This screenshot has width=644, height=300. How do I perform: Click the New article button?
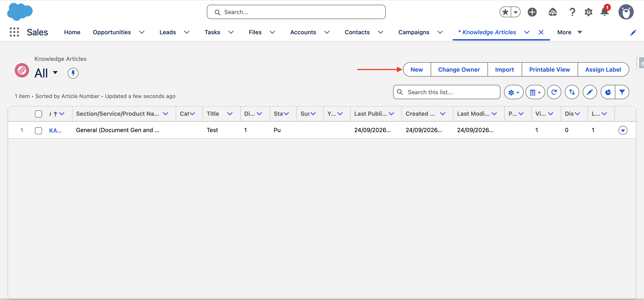click(417, 70)
